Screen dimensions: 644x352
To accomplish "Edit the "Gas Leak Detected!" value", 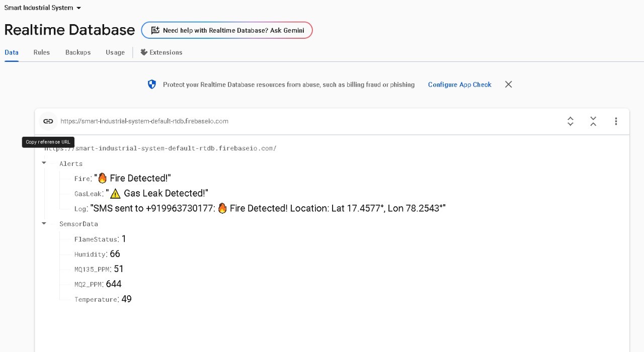I will coord(157,193).
